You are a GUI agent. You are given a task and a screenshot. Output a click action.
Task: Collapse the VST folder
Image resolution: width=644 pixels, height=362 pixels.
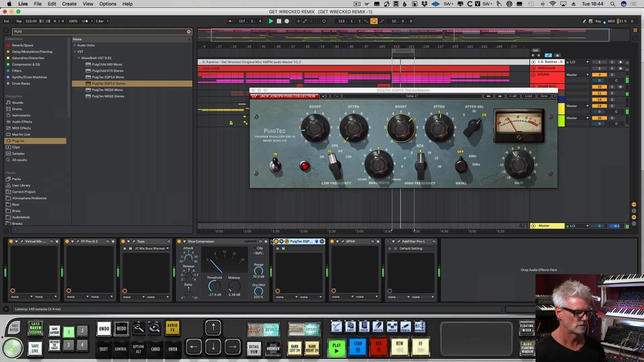(74, 52)
